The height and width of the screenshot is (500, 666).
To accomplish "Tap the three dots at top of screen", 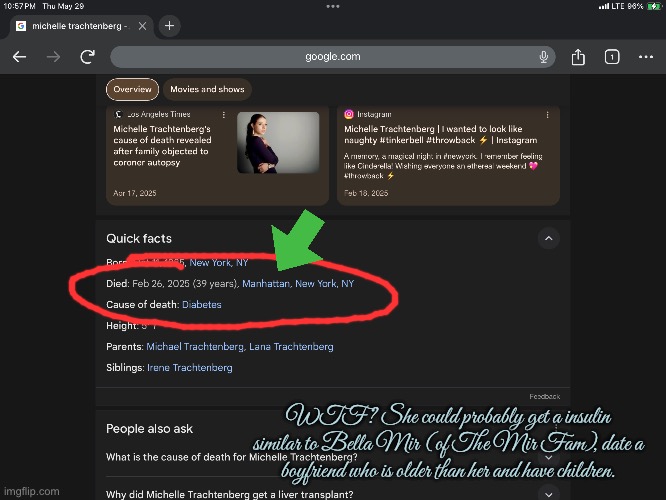I will (333, 6).
